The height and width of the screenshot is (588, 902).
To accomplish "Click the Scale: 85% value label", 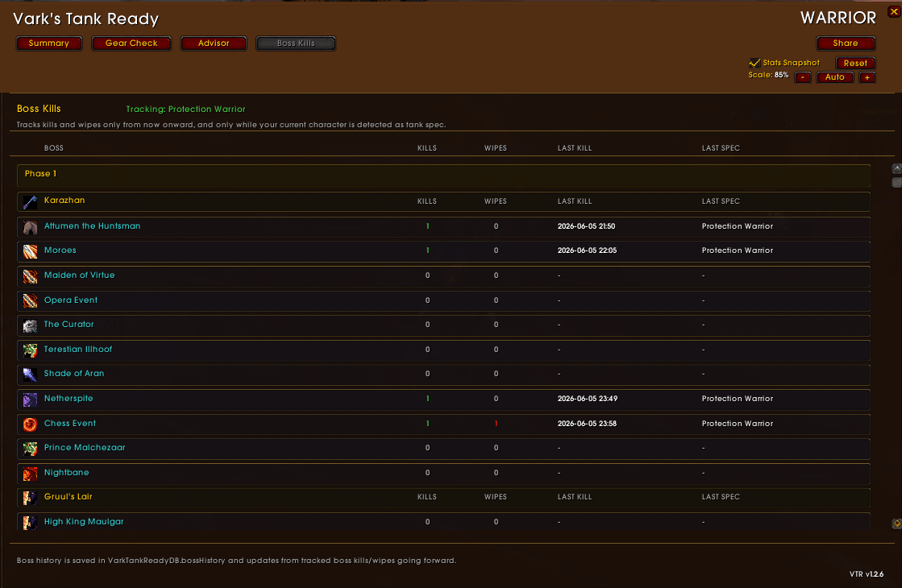I will tap(768, 75).
